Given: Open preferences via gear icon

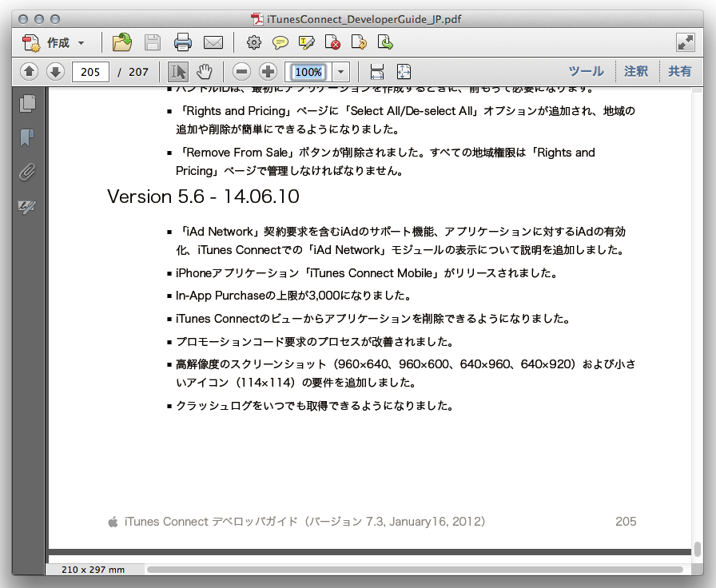Looking at the screenshot, I should coord(254,43).
